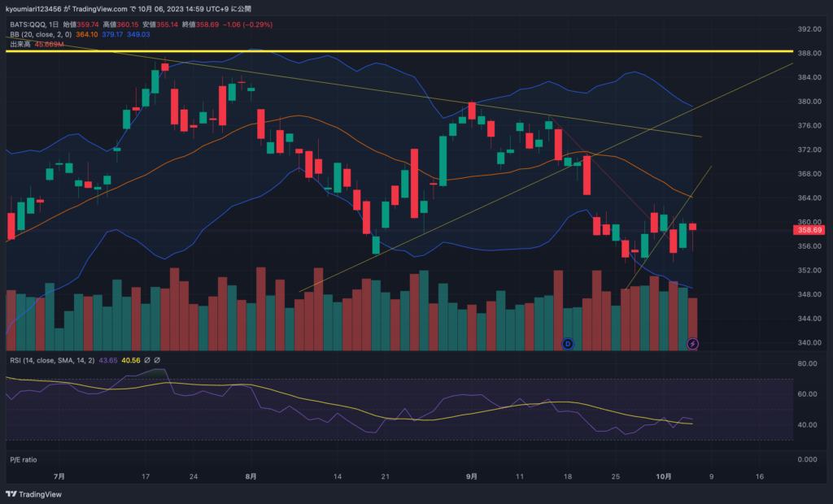This screenshot has width=833, height=504.
Task: Click the 344.00 price axis label
Action: coord(809,318)
